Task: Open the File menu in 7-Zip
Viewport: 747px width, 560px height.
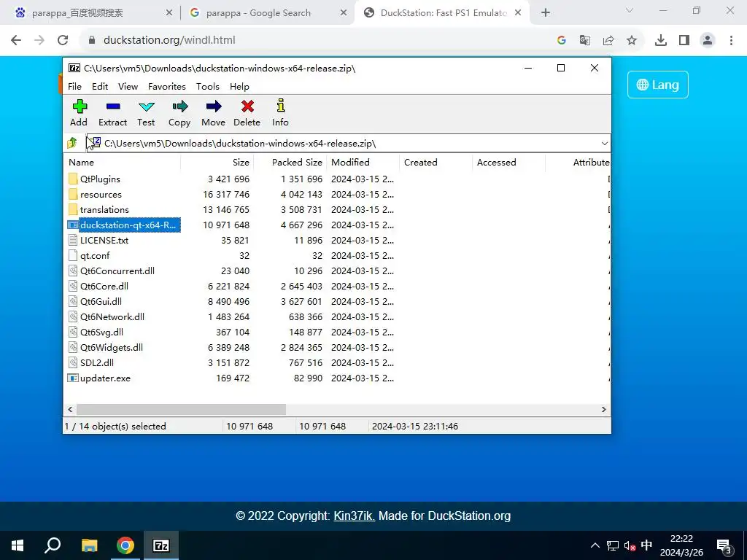Action: (75, 86)
